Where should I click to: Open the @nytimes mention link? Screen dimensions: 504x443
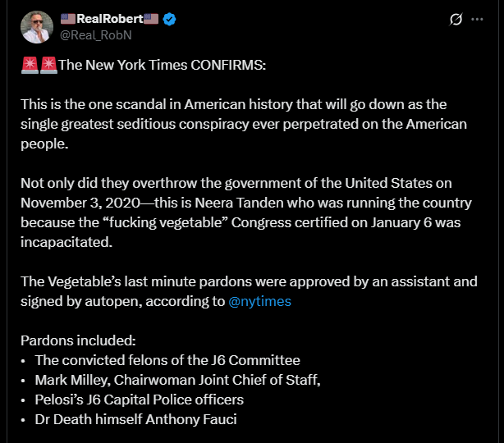click(259, 301)
